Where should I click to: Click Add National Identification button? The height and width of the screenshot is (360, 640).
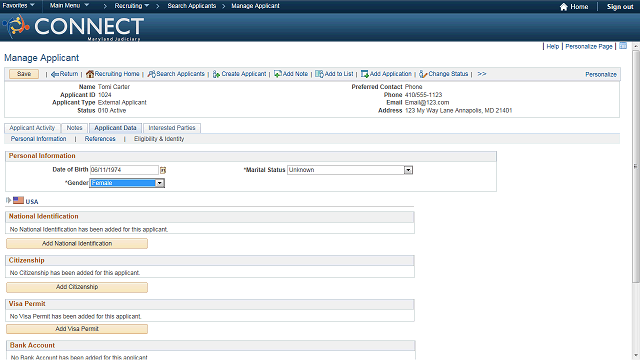click(77, 243)
